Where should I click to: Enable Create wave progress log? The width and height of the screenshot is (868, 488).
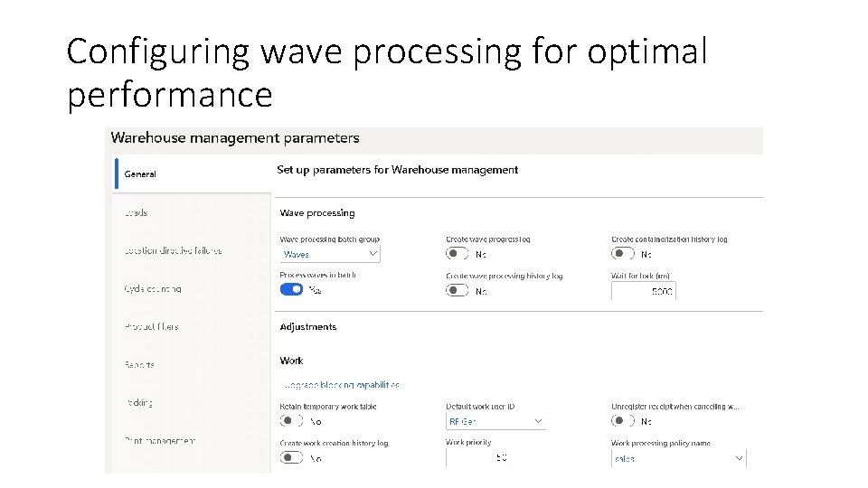coord(458,254)
